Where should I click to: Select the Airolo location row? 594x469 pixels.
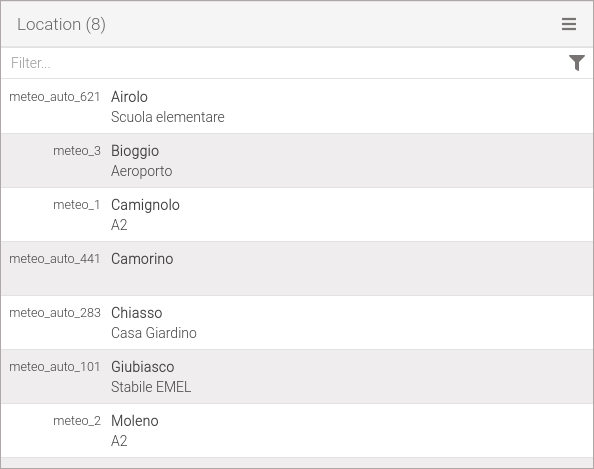point(297,106)
